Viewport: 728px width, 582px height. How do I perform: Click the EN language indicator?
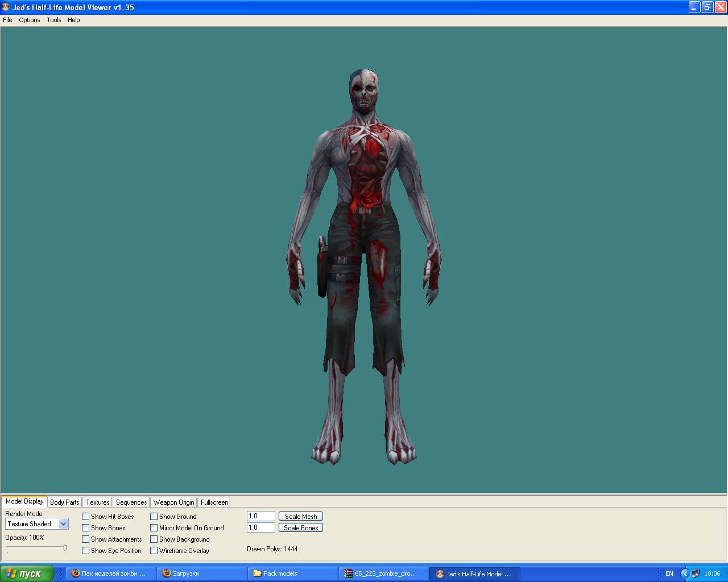pos(669,573)
